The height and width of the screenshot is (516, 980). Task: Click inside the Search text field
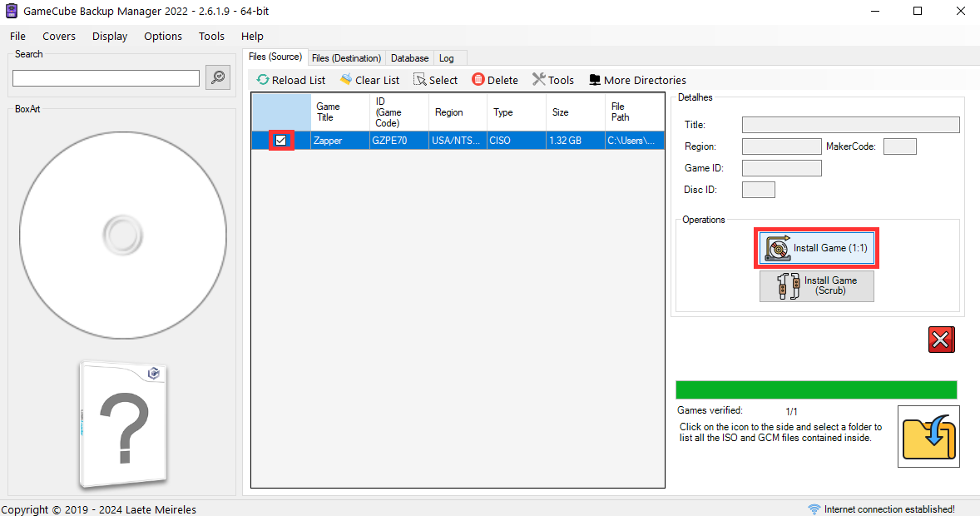[x=106, y=78]
